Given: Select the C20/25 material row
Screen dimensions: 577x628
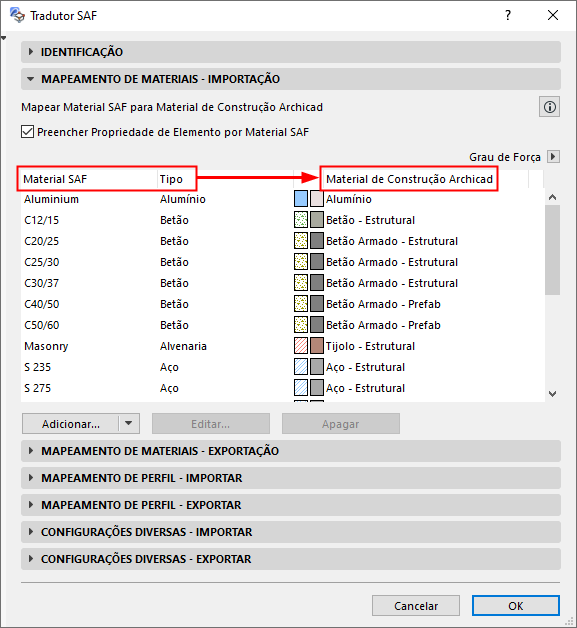Looking at the screenshot, I should [x=283, y=241].
